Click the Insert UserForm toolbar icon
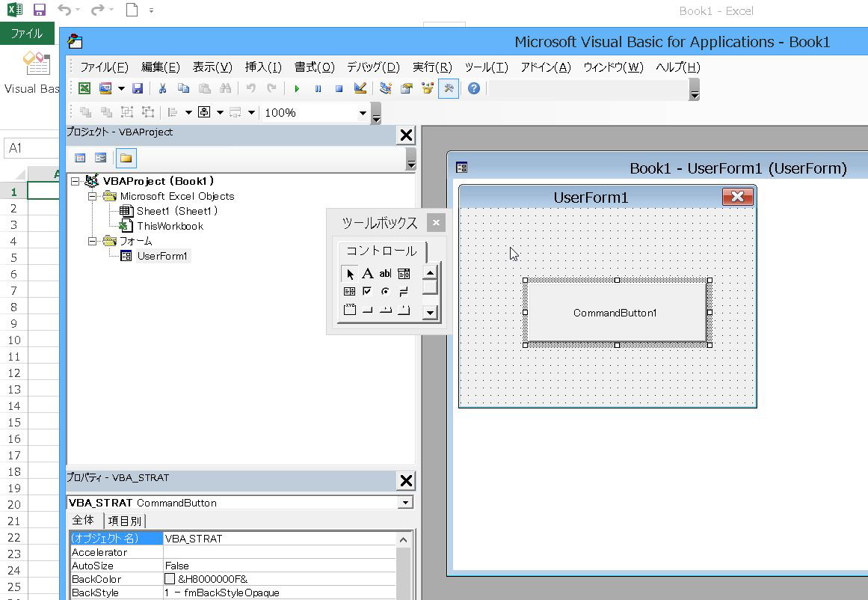Screen dimensions: 868x600 (x=105, y=88)
